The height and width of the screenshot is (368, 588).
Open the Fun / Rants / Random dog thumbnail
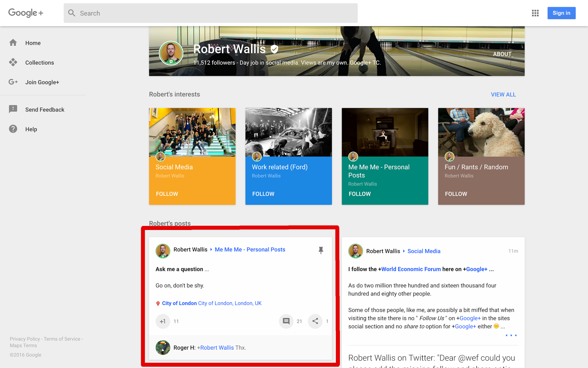click(x=481, y=132)
